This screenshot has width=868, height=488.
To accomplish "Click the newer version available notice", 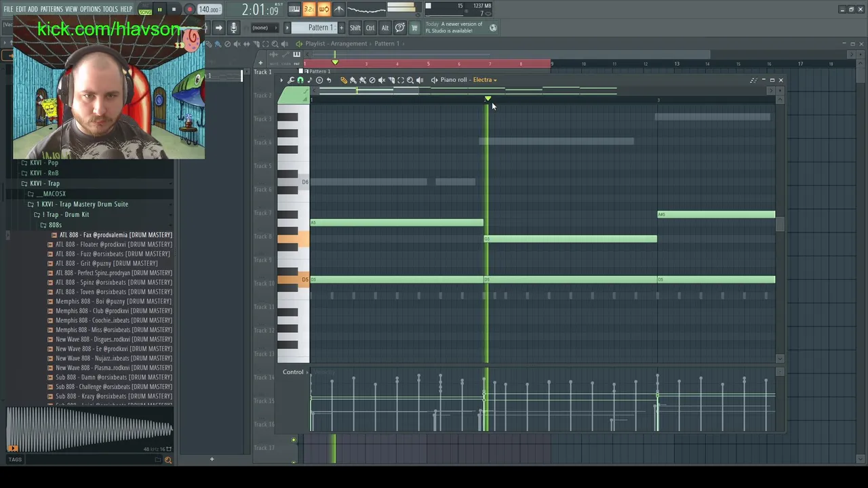I will pyautogui.click(x=454, y=27).
